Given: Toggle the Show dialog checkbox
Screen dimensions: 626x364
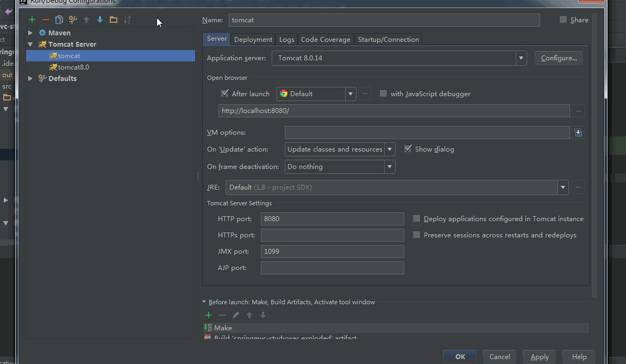Looking at the screenshot, I should click(408, 149).
